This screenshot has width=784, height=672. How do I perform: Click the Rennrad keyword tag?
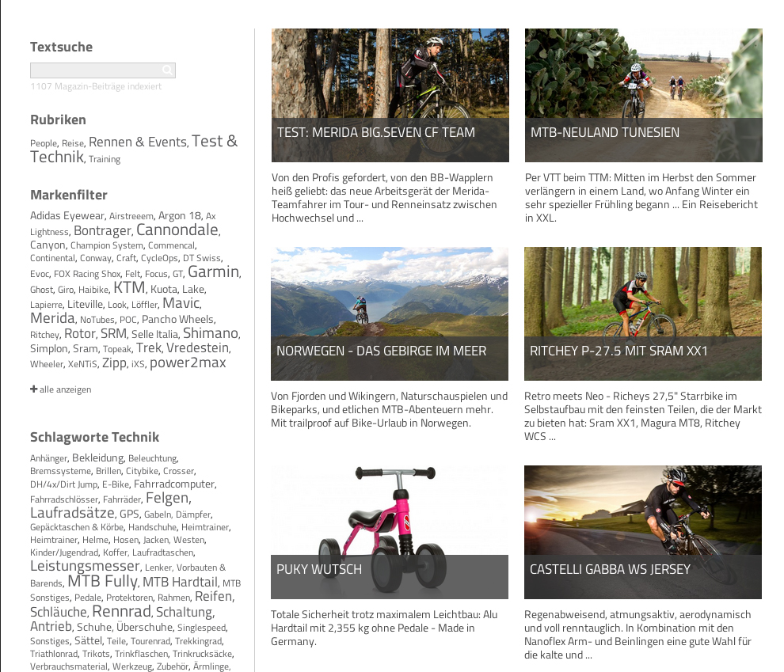pyautogui.click(x=121, y=611)
